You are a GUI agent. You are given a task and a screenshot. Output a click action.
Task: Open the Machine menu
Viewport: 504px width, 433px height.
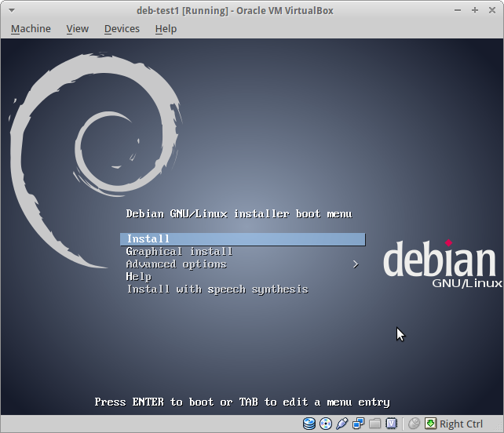[x=31, y=29]
